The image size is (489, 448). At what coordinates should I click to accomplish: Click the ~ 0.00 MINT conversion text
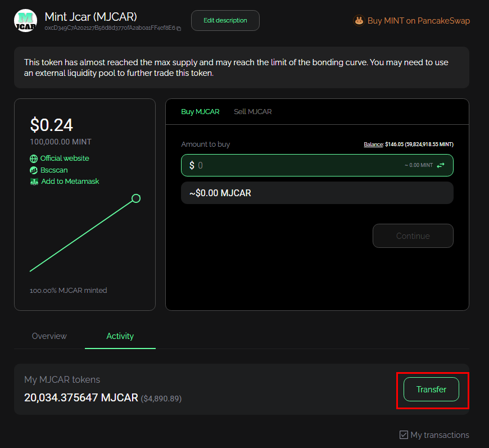419,165
